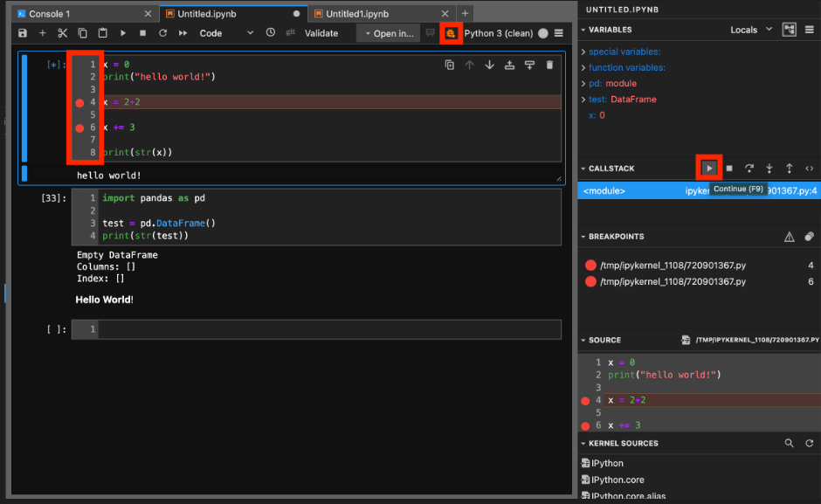Open a new launcher tab with plus
Image resolution: width=821 pixels, height=504 pixels.
coord(465,14)
